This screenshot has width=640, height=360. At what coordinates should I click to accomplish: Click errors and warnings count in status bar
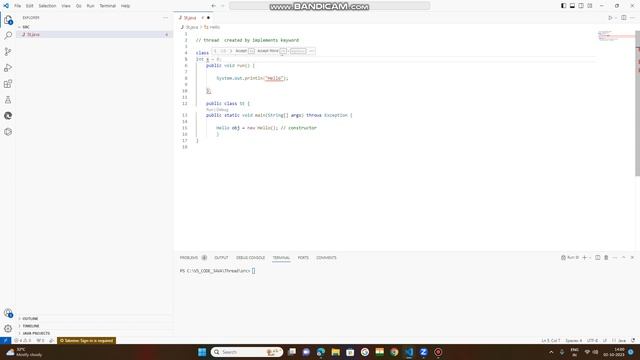tap(22, 340)
